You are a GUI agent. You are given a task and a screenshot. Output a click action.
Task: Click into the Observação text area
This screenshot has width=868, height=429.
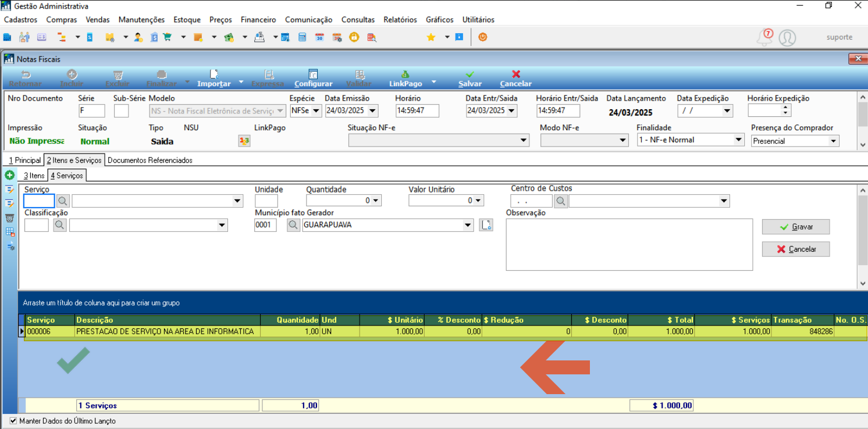pyautogui.click(x=629, y=245)
